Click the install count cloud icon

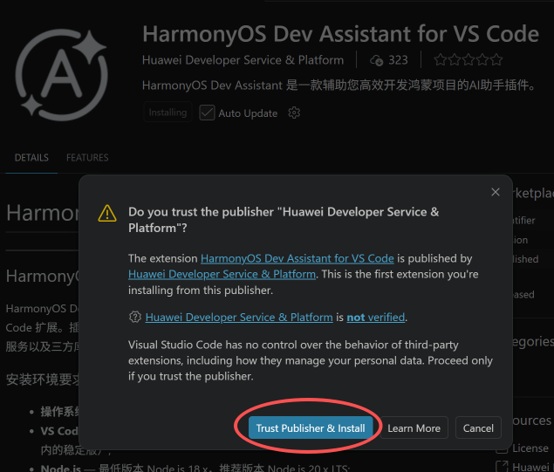pos(376,60)
